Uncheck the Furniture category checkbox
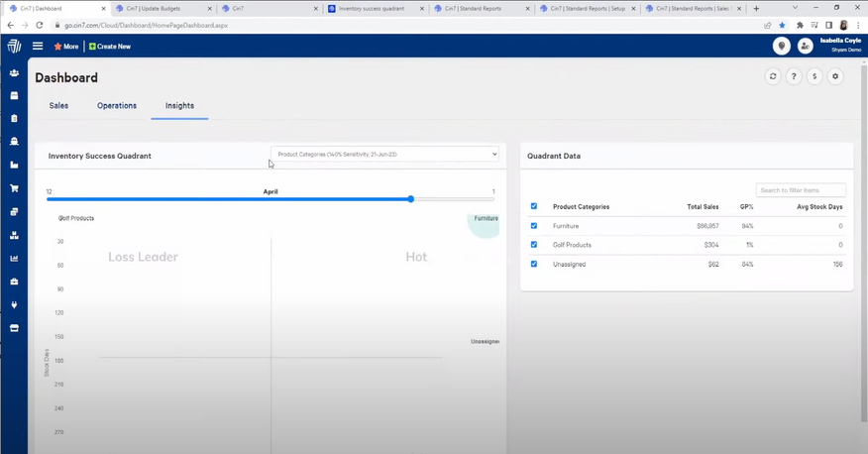Image resolution: width=868 pixels, height=454 pixels. 534,226
